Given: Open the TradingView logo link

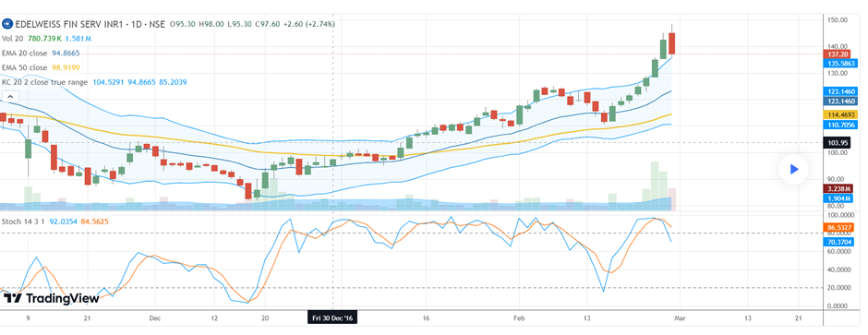Looking at the screenshot, I should (52, 298).
